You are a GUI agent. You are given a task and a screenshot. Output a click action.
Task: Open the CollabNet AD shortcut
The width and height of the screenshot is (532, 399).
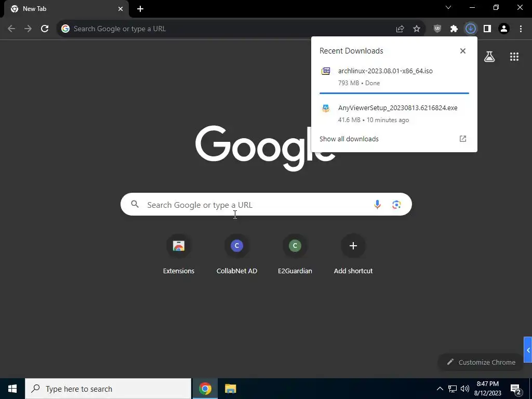coord(237,254)
